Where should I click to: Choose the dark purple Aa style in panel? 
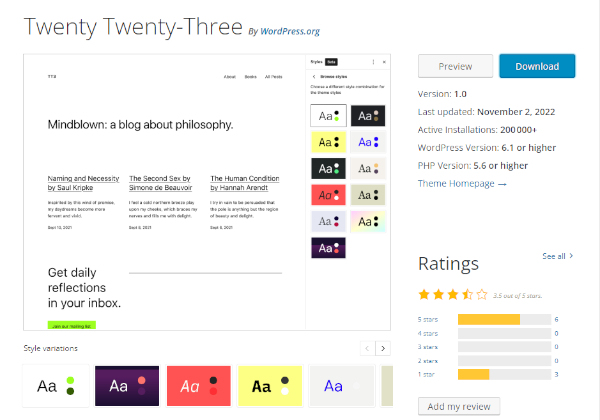pyautogui.click(x=328, y=246)
